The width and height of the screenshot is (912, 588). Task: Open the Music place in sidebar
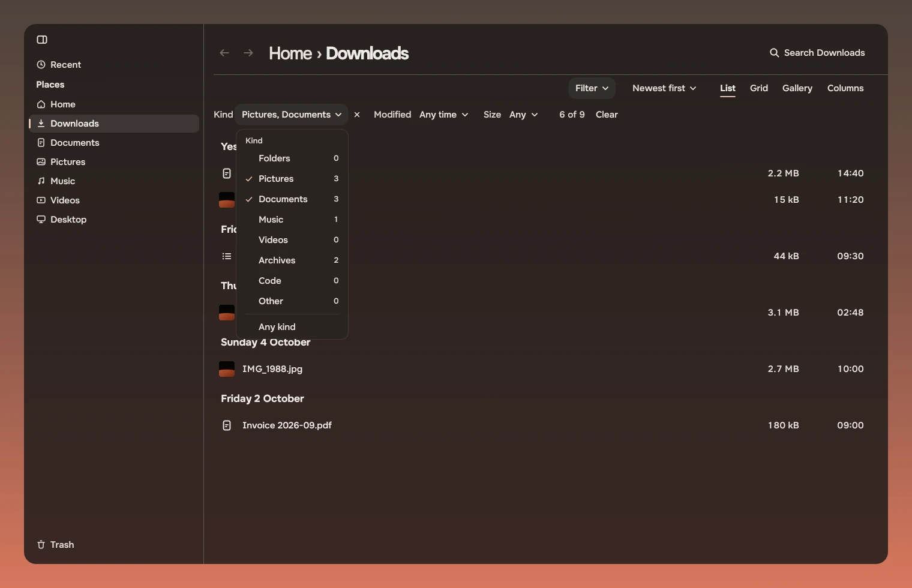point(114,181)
